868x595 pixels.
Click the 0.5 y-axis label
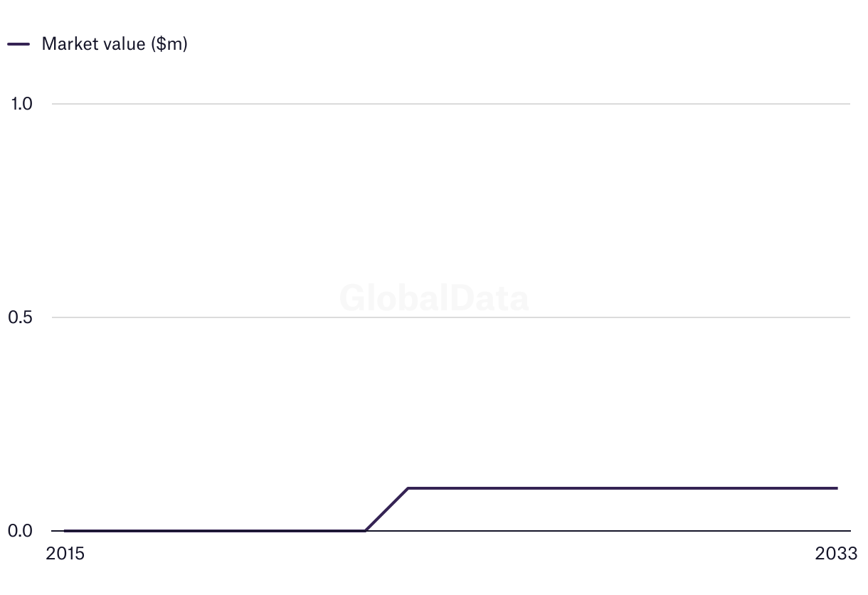[21, 317]
